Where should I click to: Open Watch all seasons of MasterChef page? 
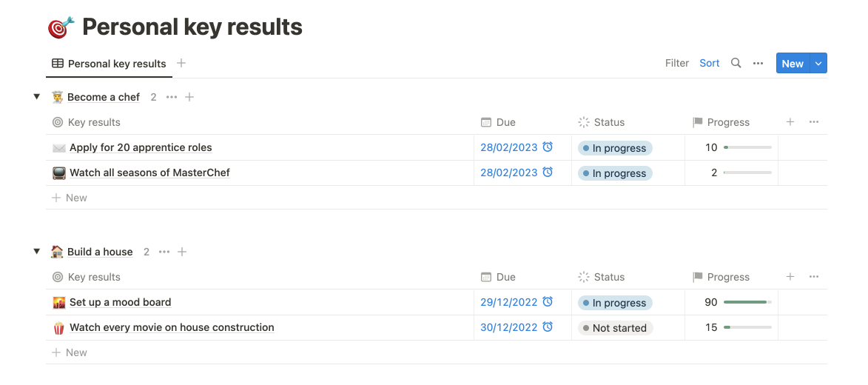click(149, 173)
